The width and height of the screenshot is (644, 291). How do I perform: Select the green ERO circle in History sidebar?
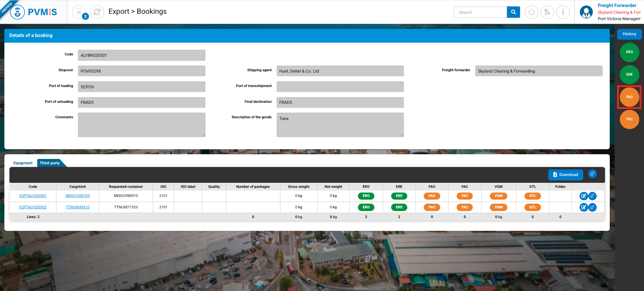629,52
